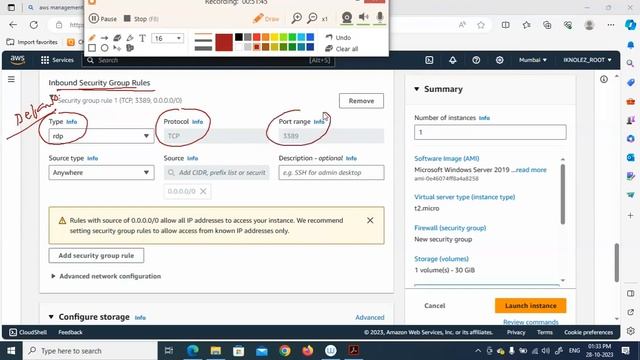Open the Software Image (AMI) link
The image size is (640, 360).
(447, 158)
